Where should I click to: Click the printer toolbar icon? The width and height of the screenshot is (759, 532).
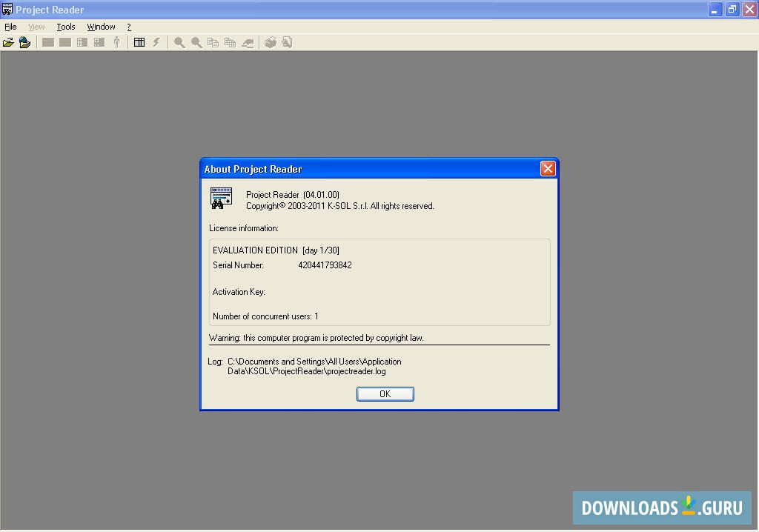270,42
